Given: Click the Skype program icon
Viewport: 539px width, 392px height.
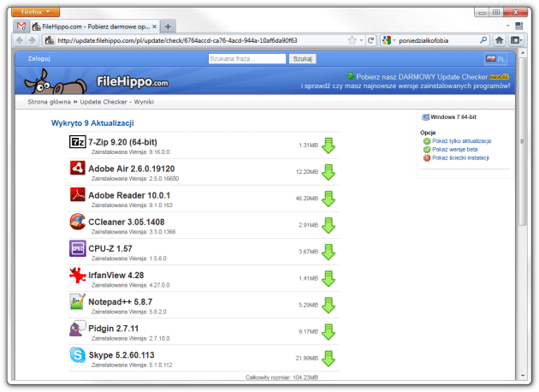Looking at the screenshot, I should pos(77,355).
